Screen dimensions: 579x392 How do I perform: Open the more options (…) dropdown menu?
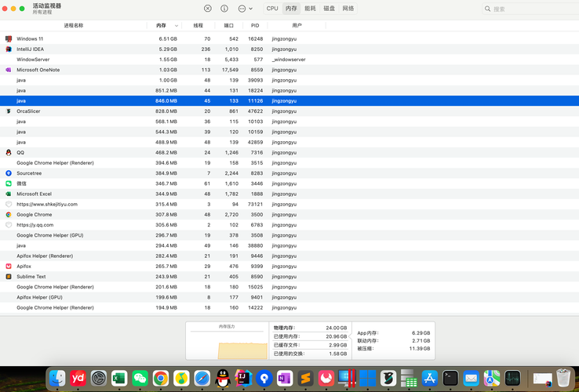click(x=245, y=9)
